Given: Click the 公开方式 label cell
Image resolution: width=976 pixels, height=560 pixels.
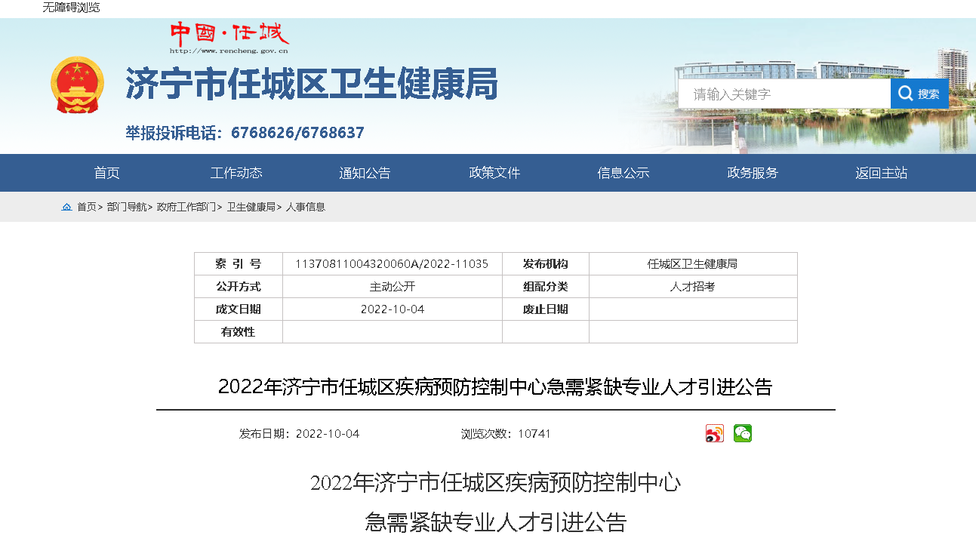Looking at the screenshot, I should [239, 287].
